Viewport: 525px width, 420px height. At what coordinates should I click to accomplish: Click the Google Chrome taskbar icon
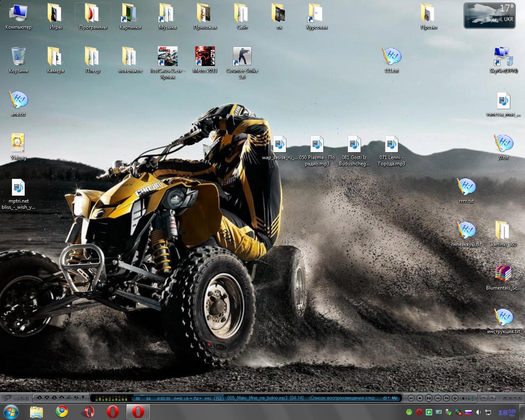62,411
